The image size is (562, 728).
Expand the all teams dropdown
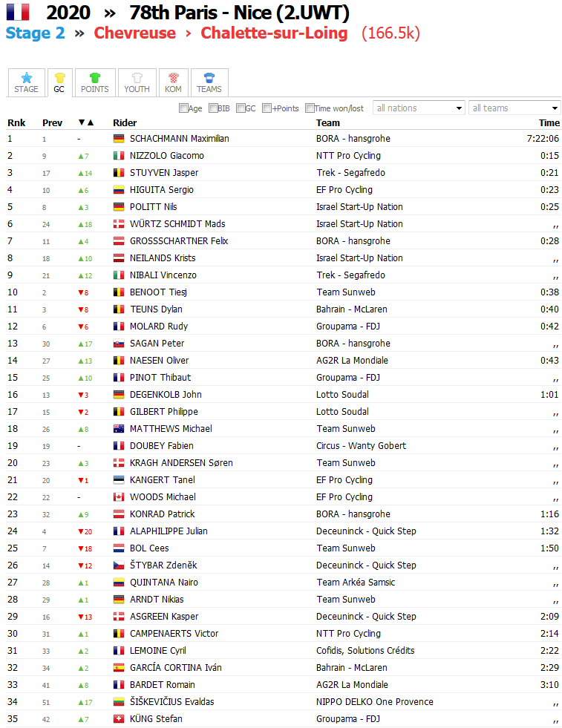tap(514, 108)
